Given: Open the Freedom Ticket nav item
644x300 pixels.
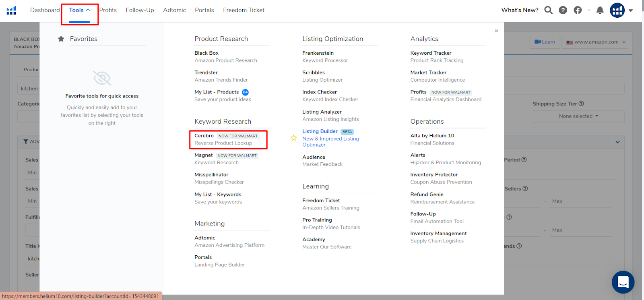Looking at the screenshot, I should point(244,10).
